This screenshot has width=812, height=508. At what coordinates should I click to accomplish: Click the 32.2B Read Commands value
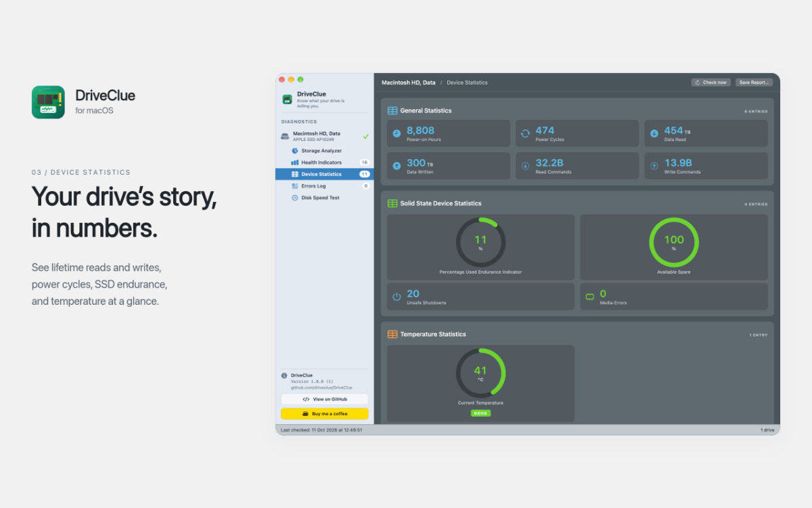[550, 163]
